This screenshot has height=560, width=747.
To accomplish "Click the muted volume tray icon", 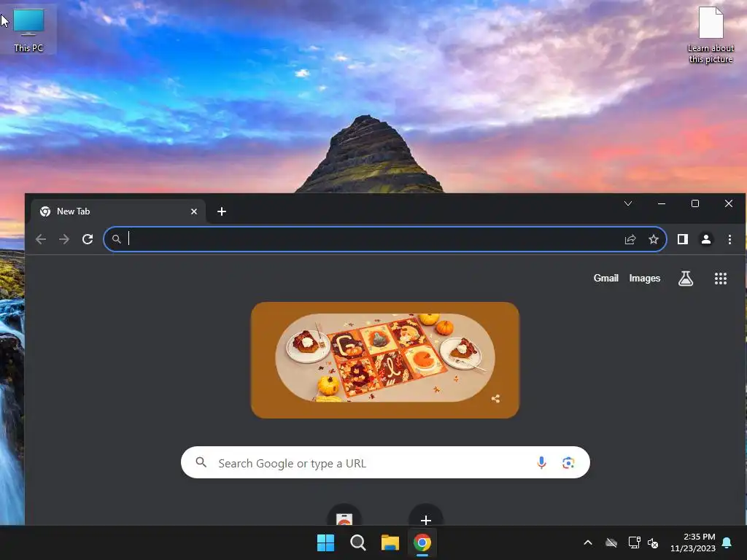I will click(x=653, y=542).
